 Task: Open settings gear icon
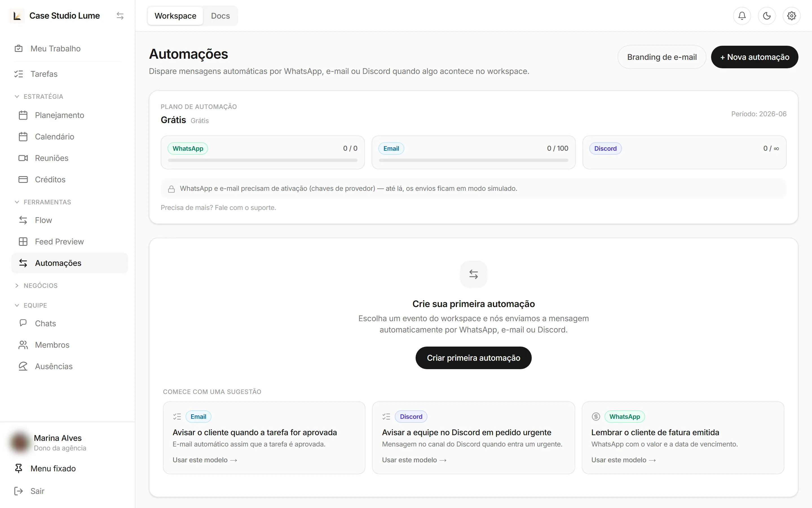point(791,16)
